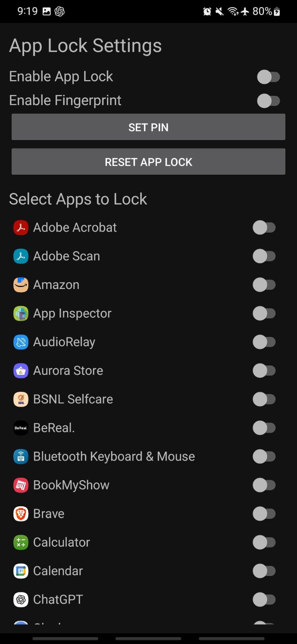
Task: Tap the AudioRelay app icon
Action: pos(21,342)
